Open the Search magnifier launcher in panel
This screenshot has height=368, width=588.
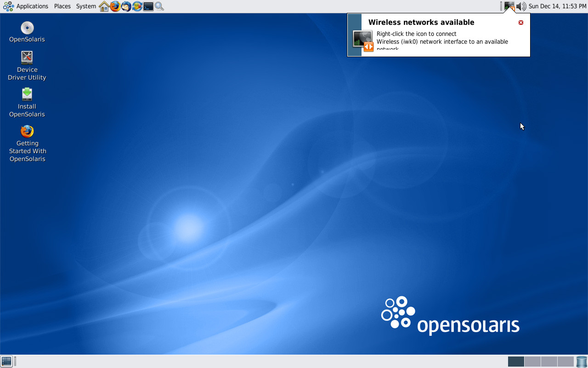pos(159,6)
